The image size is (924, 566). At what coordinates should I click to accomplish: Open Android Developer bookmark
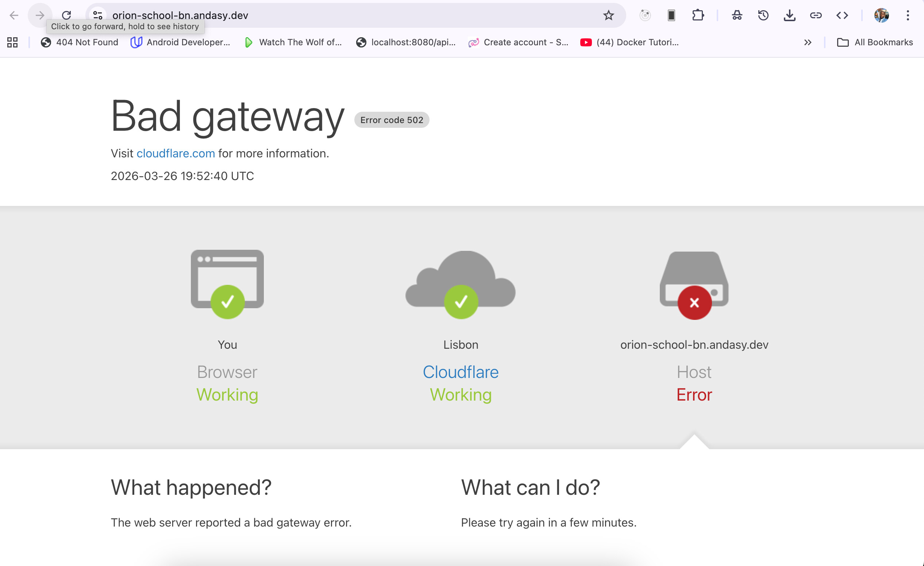pyautogui.click(x=180, y=42)
